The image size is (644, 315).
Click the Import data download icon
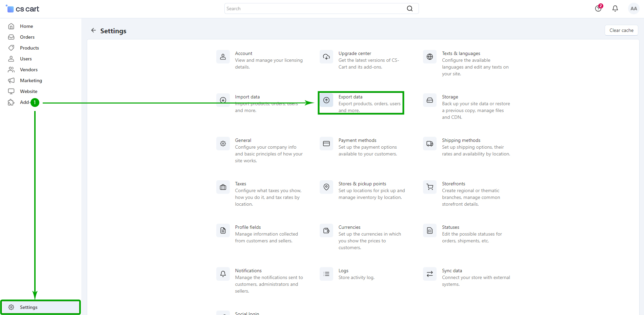coord(223,100)
